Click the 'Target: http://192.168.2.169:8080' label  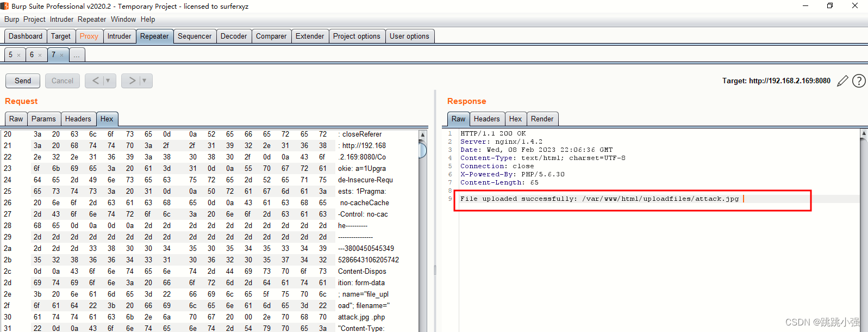(x=776, y=81)
